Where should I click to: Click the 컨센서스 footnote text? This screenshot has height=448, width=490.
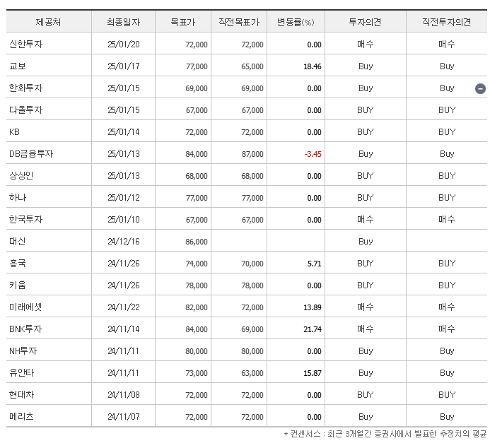(385, 434)
